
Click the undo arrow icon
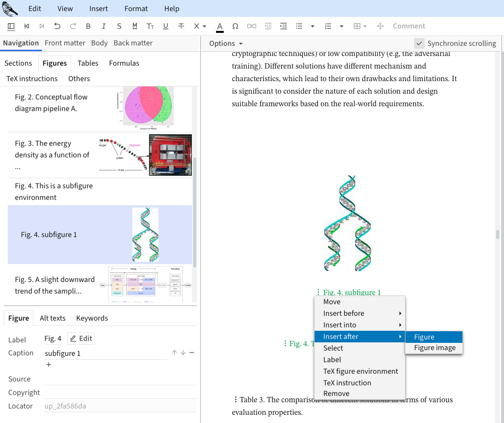tap(58, 26)
